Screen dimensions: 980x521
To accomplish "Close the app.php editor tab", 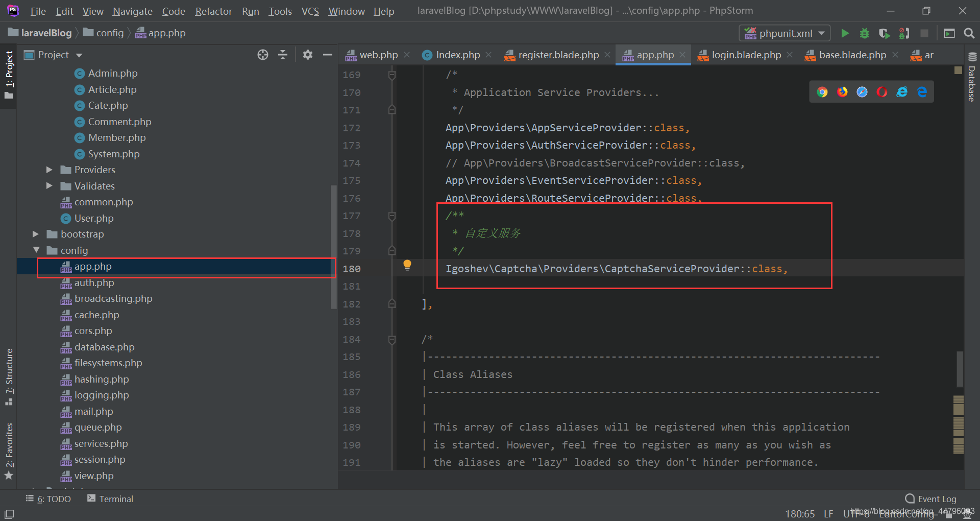I will click(682, 55).
